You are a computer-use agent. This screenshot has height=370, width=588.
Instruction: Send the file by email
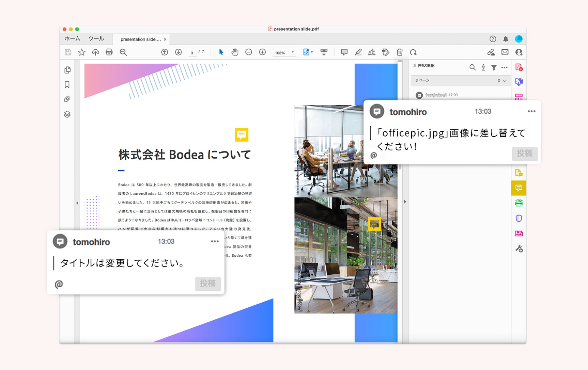pos(505,52)
